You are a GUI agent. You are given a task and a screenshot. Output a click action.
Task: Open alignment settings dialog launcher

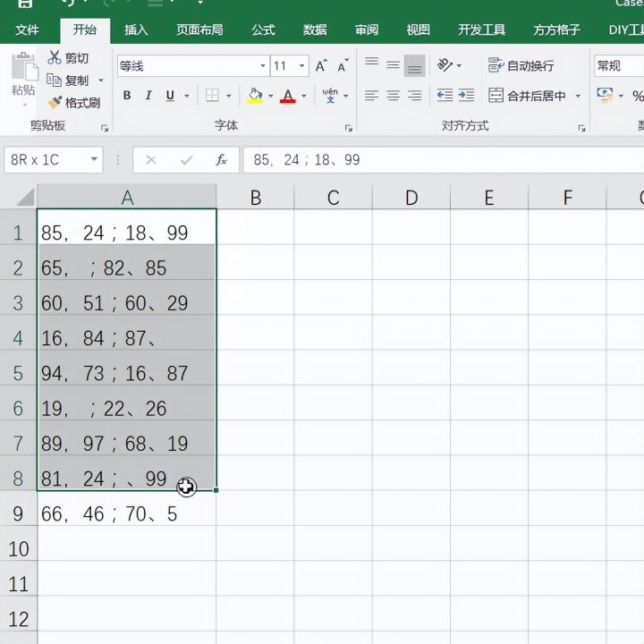[x=581, y=129]
